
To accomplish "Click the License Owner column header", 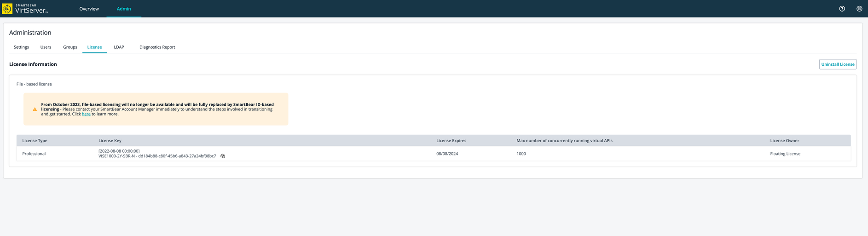I will 784,141.
